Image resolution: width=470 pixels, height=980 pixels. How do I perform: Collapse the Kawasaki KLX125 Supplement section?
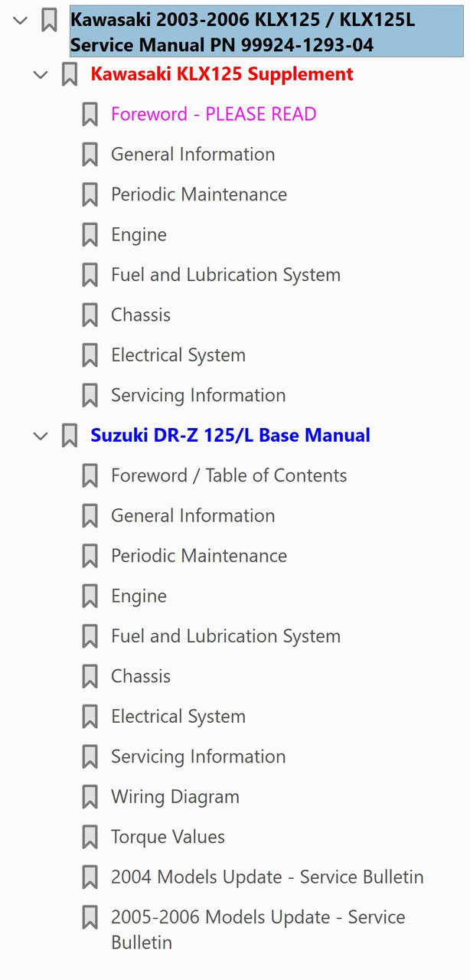(x=41, y=74)
